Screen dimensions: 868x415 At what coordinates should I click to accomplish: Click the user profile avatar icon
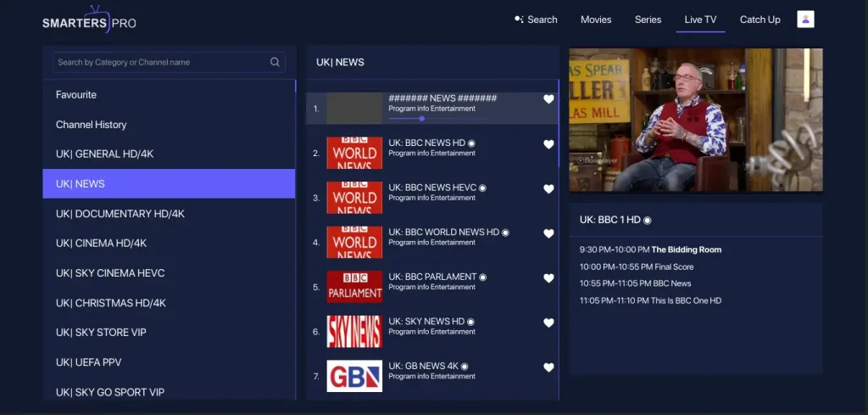805,20
